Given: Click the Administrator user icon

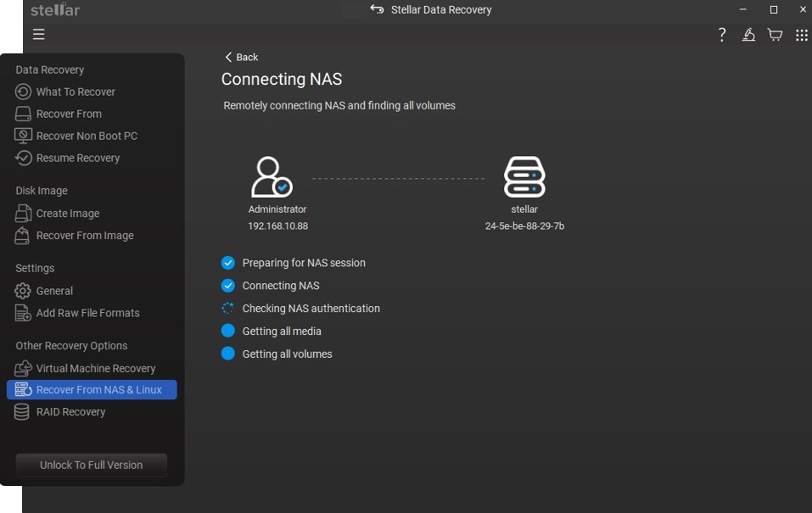Looking at the screenshot, I should pos(272,176).
